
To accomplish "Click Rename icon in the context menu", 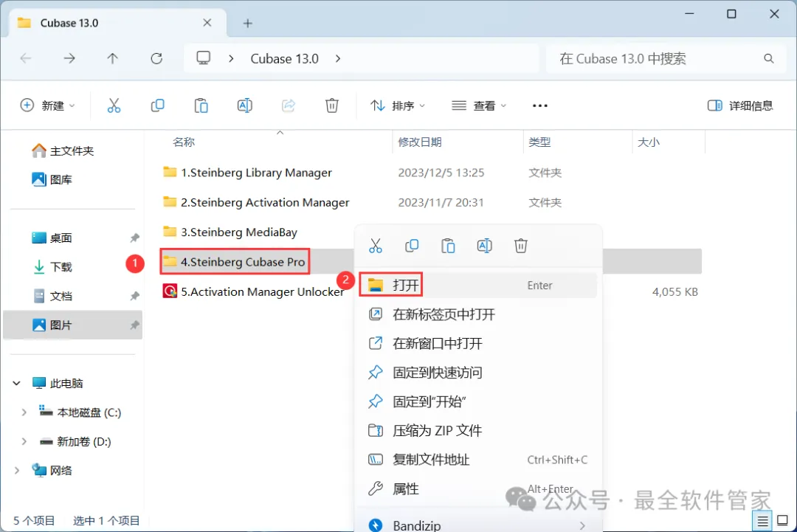I will [484, 246].
